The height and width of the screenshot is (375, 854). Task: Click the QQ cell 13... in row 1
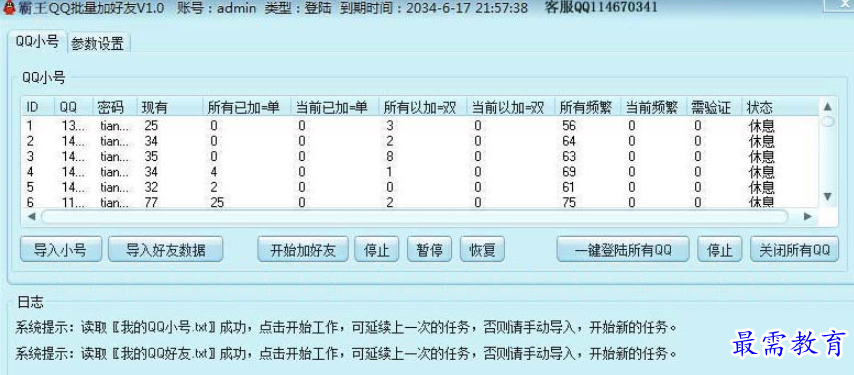click(x=74, y=126)
